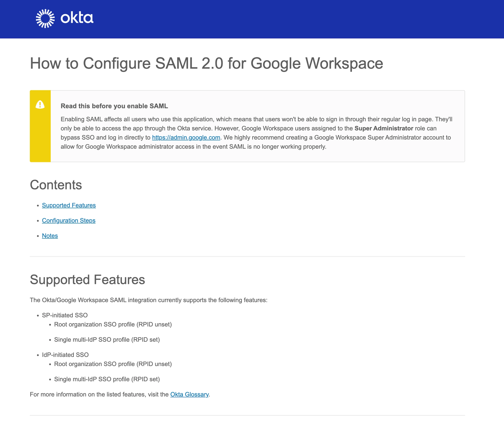Click "Read this before you enable SAML" heading

(114, 106)
